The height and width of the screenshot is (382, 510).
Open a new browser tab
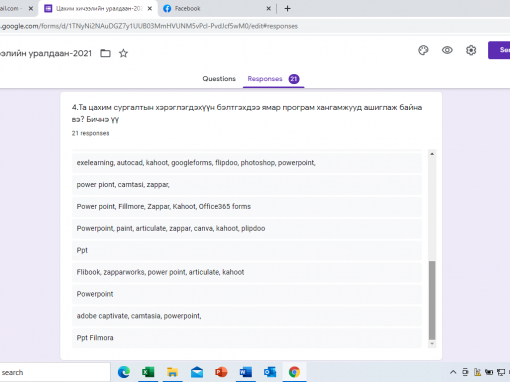[287, 9]
